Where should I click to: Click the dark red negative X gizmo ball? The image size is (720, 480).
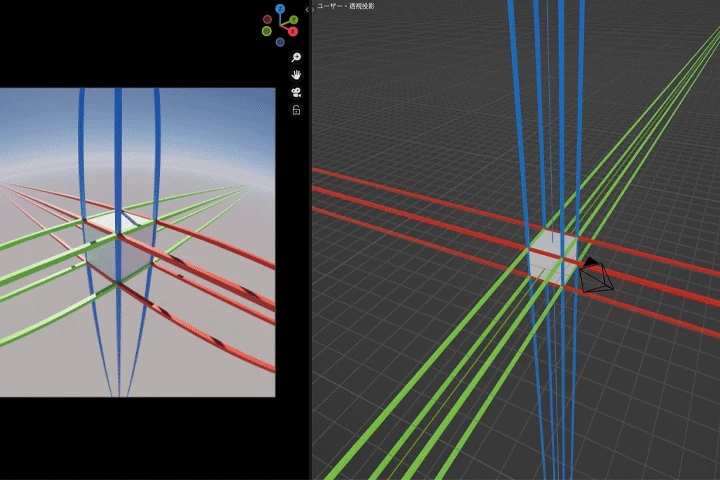coord(267,19)
